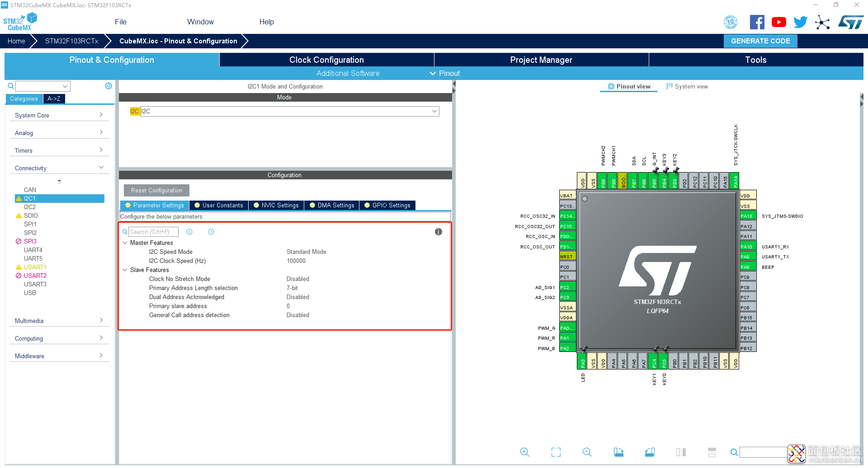Zoom in on the chip pinout
The width and height of the screenshot is (868, 468).
(x=524, y=452)
